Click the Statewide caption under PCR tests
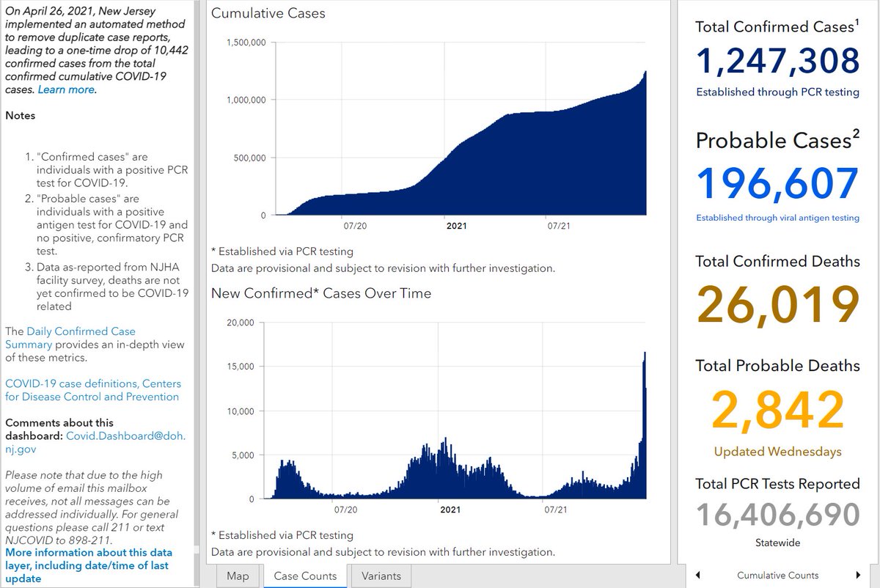The height and width of the screenshot is (588, 880). pos(777,543)
